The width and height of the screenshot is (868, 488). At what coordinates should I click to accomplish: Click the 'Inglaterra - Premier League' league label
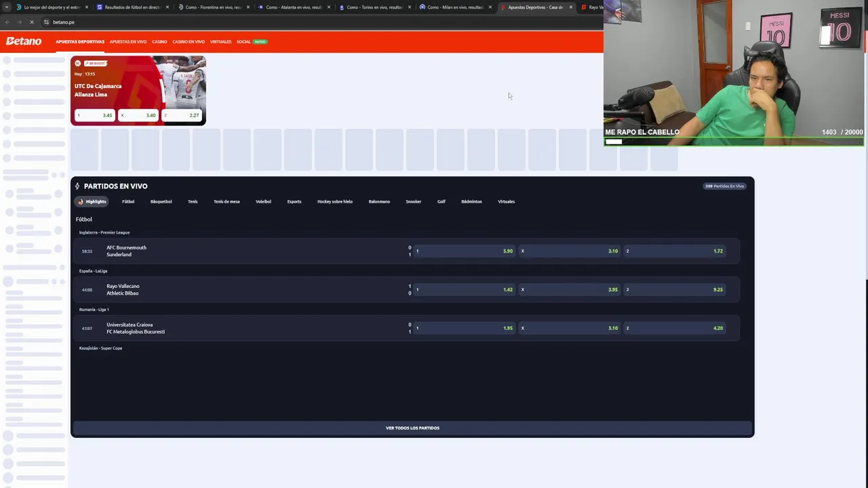(x=104, y=232)
